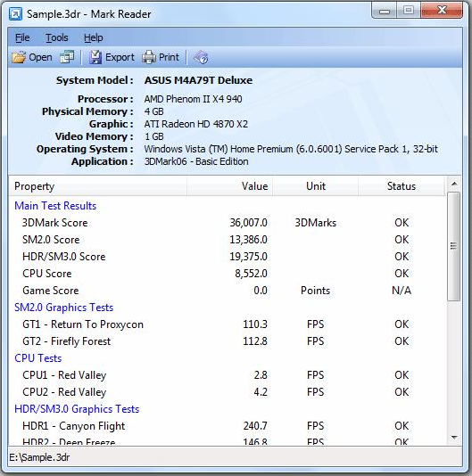Open the Help menu

94,37
